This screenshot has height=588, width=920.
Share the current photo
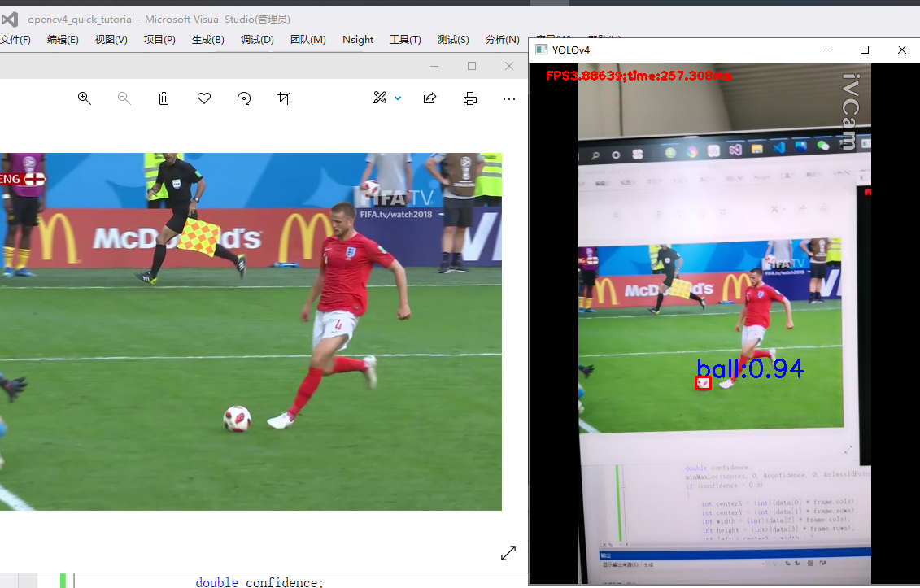[429, 98]
